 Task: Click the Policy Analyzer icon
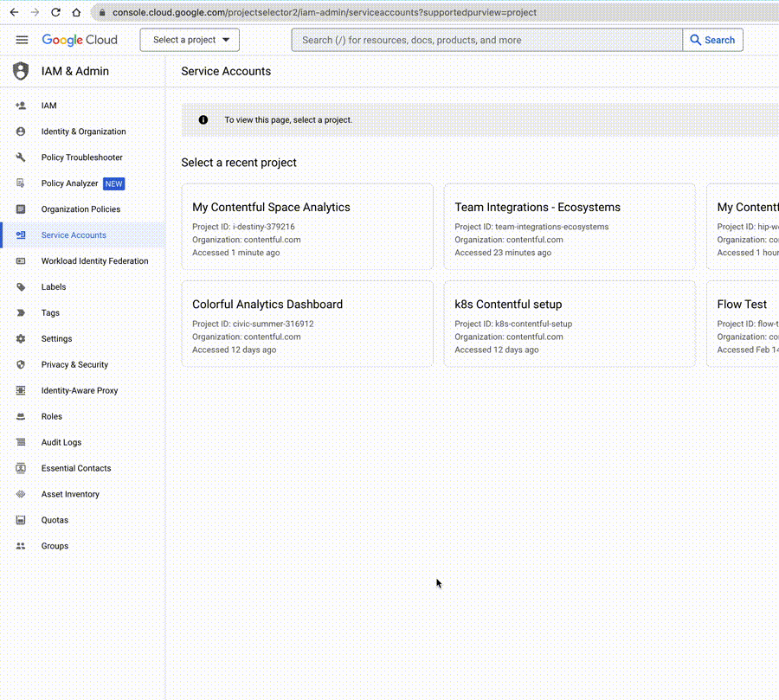21,183
